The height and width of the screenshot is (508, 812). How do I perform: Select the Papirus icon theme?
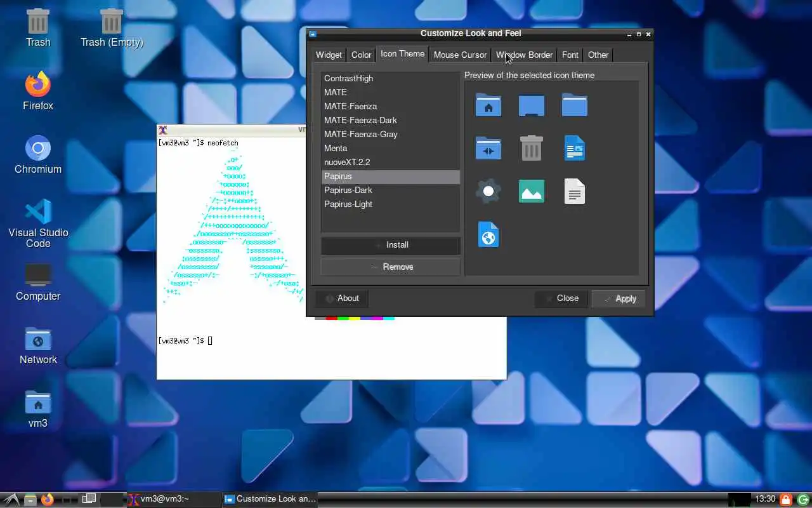pos(390,176)
